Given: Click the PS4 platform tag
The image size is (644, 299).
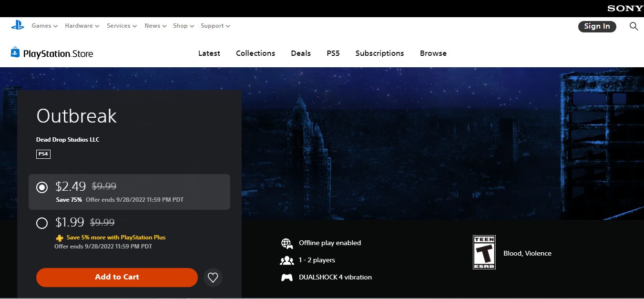Looking at the screenshot, I should tap(43, 154).
